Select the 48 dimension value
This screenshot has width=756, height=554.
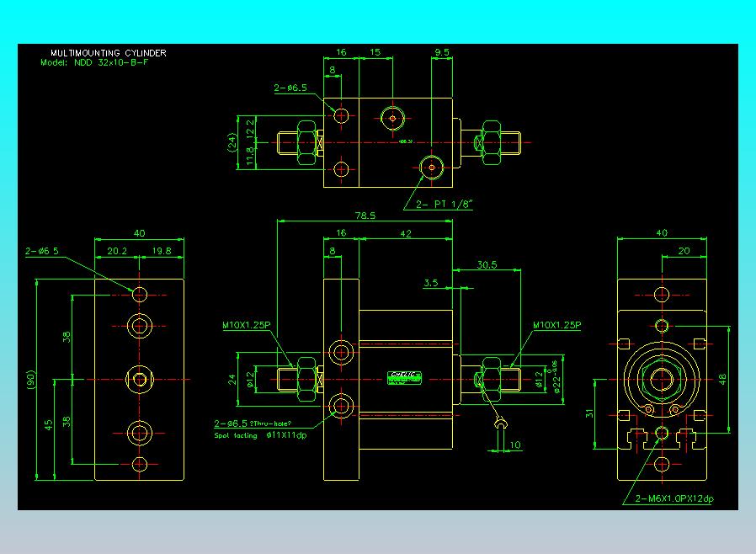(x=722, y=380)
